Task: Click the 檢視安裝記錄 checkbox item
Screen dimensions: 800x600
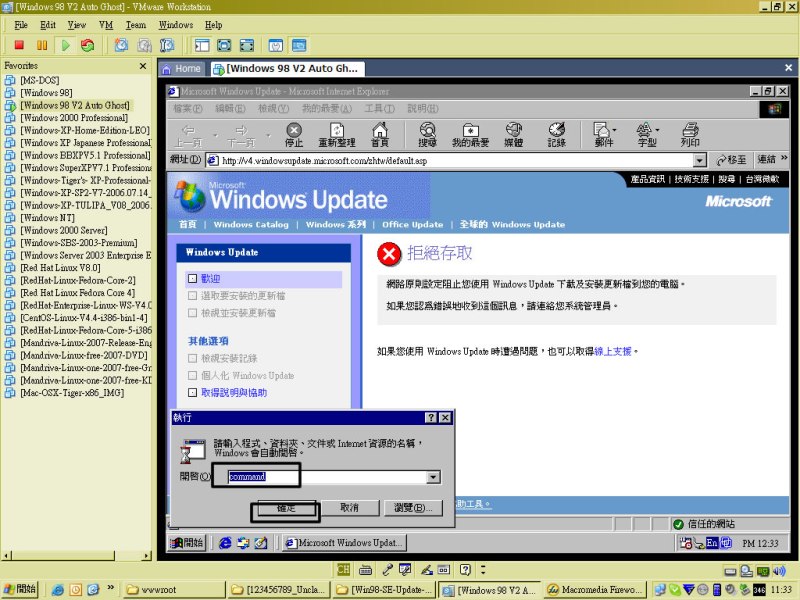Action: point(192,358)
